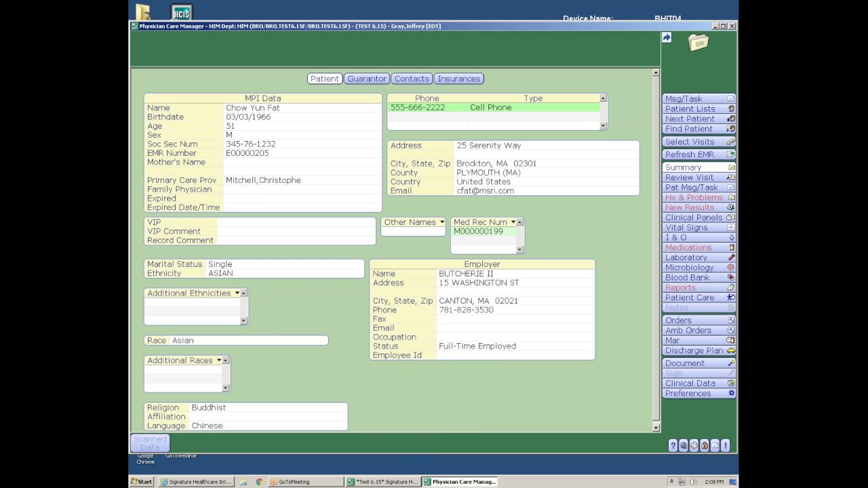
Task: Open Discharge Plan
Action: coord(699,350)
